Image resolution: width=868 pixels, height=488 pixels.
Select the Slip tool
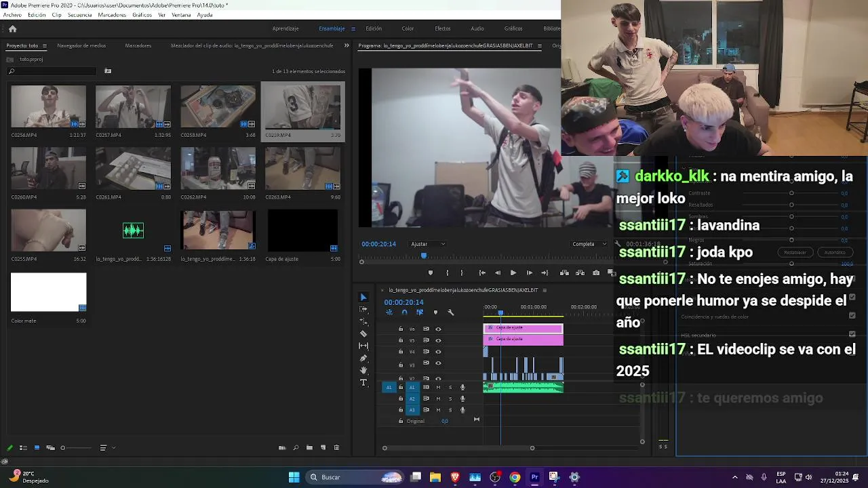point(363,346)
